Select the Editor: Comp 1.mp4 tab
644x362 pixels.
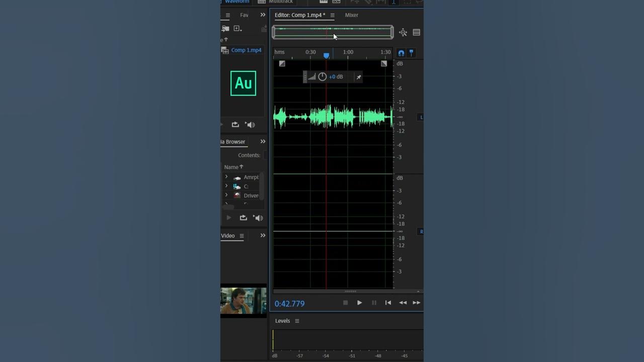coord(300,15)
